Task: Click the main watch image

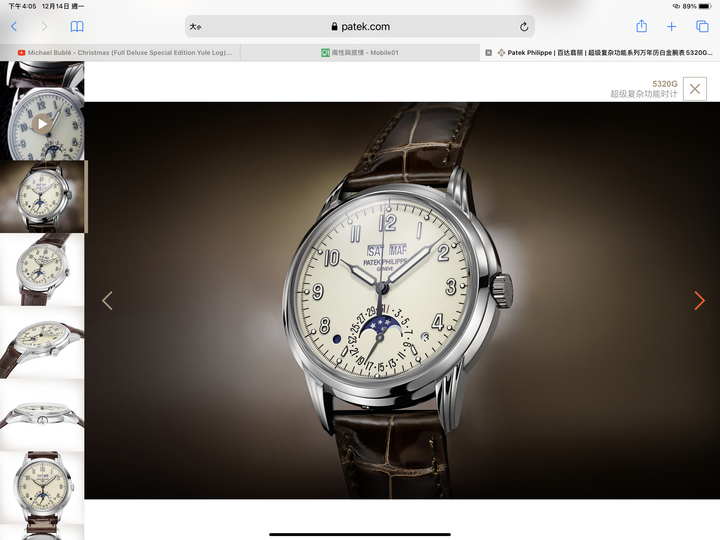Action: (x=402, y=300)
